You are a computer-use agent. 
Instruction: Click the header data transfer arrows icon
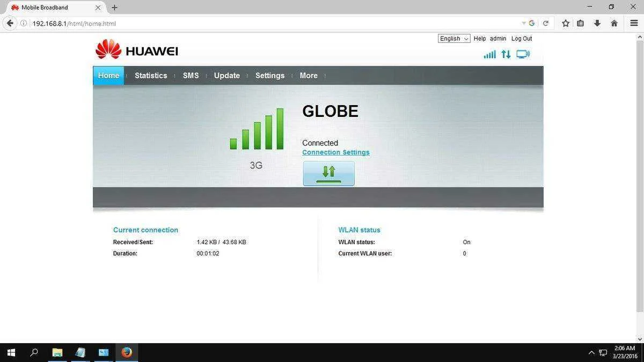(506, 54)
